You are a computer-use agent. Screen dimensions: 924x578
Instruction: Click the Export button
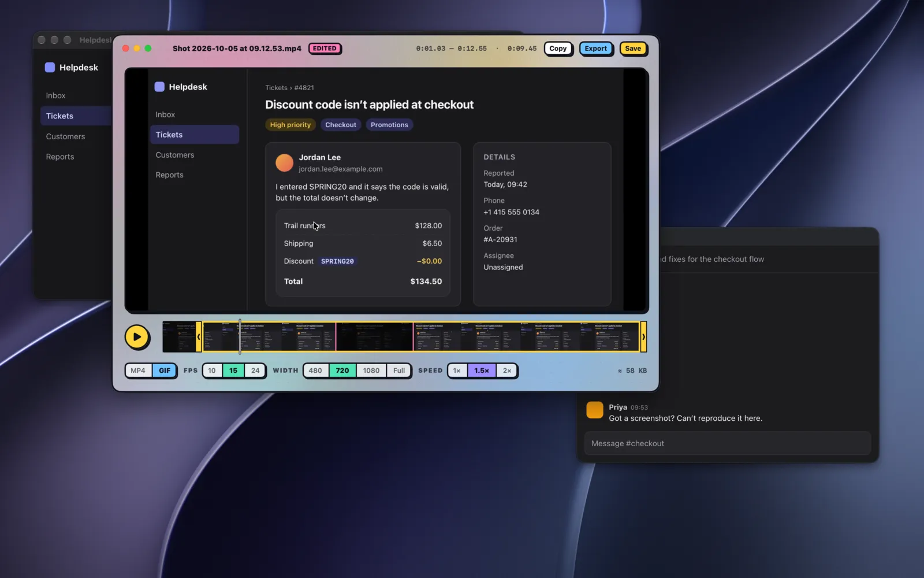595,49
